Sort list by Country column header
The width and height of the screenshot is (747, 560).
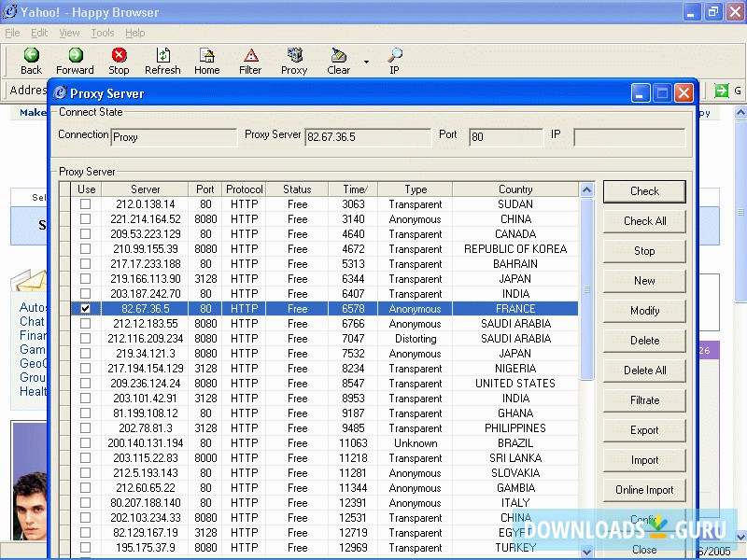(515, 189)
